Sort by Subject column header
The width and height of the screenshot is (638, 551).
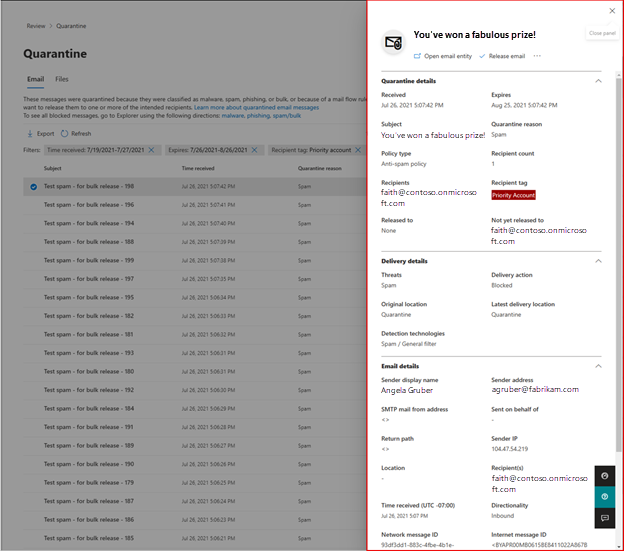[x=52, y=168]
